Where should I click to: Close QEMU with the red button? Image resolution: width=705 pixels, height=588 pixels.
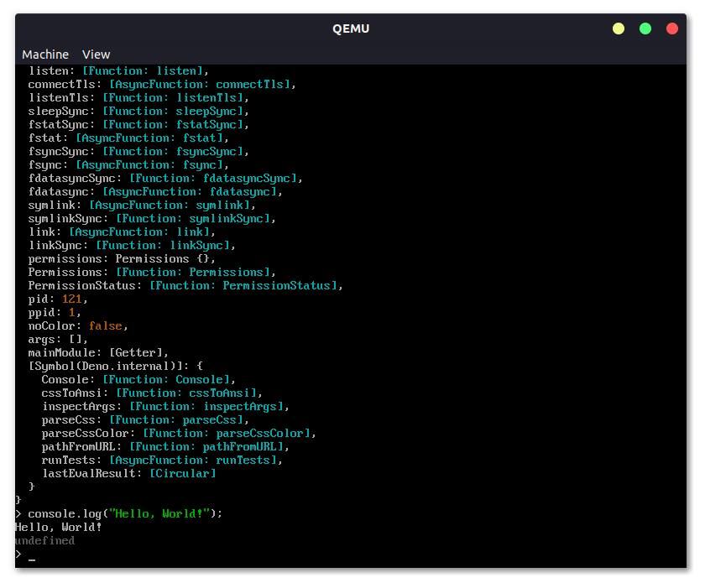point(672,29)
